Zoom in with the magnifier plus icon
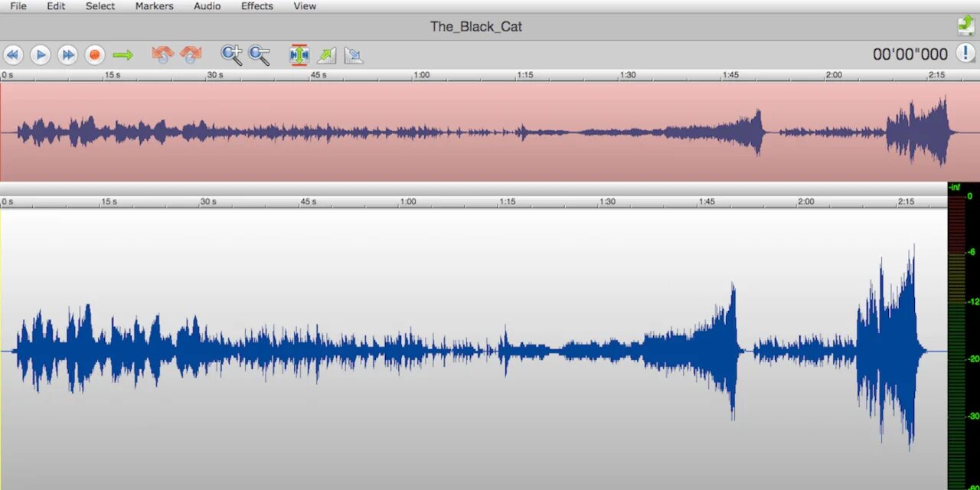 click(x=231, y=54)
